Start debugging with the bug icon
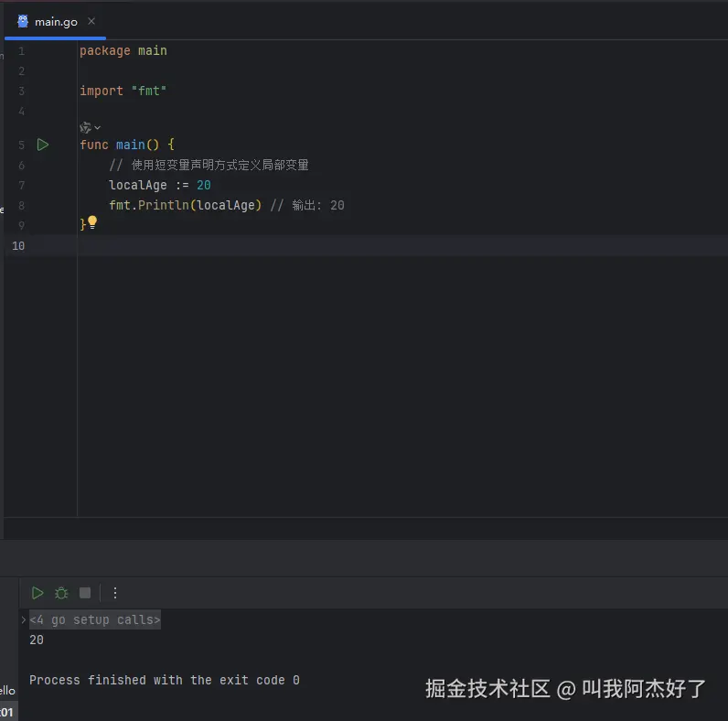The height and width of the screenshot is (721, 728). [x=61, y=593]
